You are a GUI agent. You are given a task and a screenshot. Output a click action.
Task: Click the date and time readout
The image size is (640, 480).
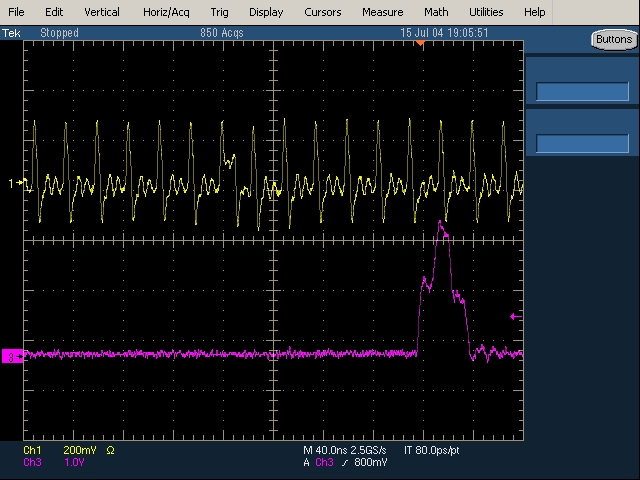pyautogui.click(x=444, y=33)
